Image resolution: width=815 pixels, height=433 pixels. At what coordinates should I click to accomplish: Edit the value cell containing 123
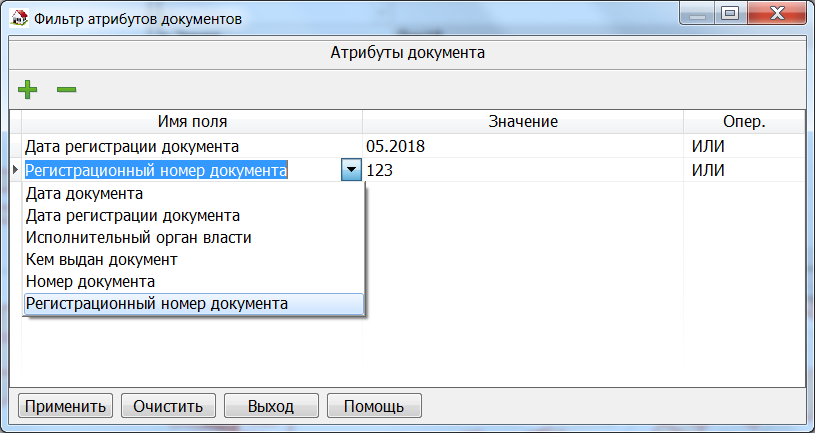click(x=522, y=171)
